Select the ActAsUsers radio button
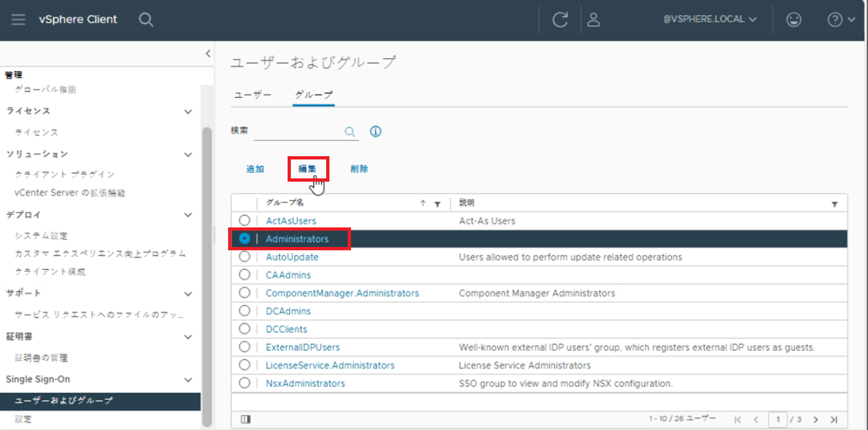This screenshot has width=868, height=430. (x=244, y=221)
